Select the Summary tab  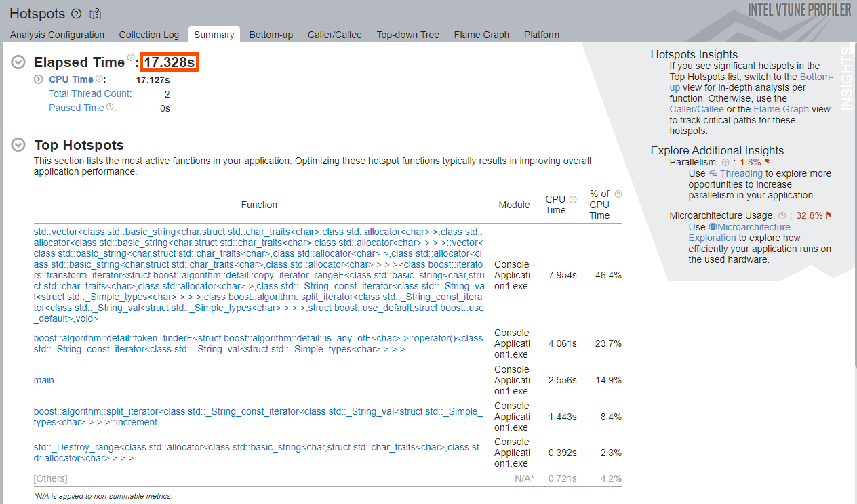[x=214, y=35]
